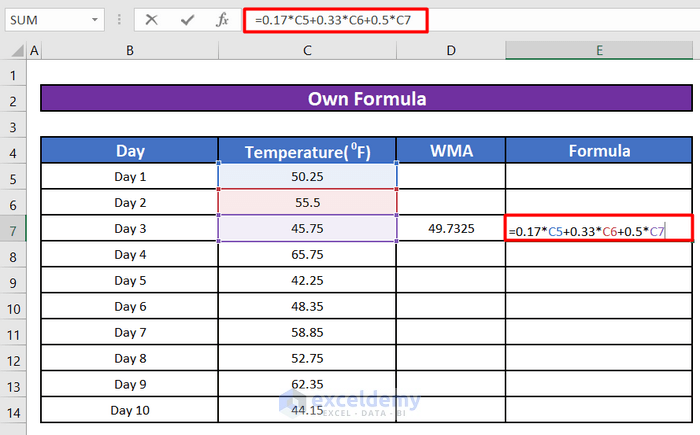Select the WMA result cell 49.7325
Viewport: 700px width, 435px height.
tap(451, 228)
